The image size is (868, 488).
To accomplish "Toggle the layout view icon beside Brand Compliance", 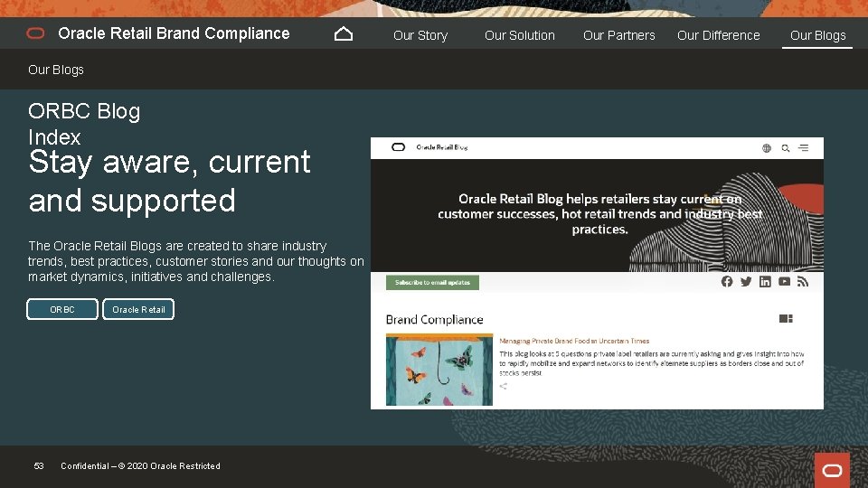I will [x=786, y=319].
